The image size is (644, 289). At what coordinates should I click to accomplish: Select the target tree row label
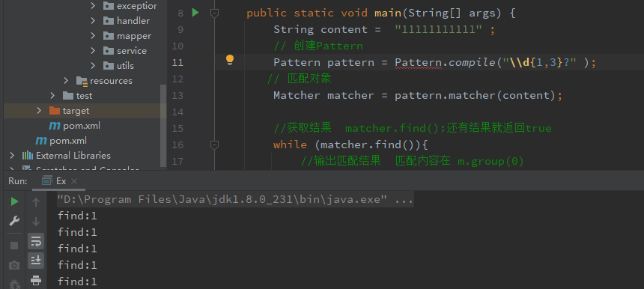point(76,111)
